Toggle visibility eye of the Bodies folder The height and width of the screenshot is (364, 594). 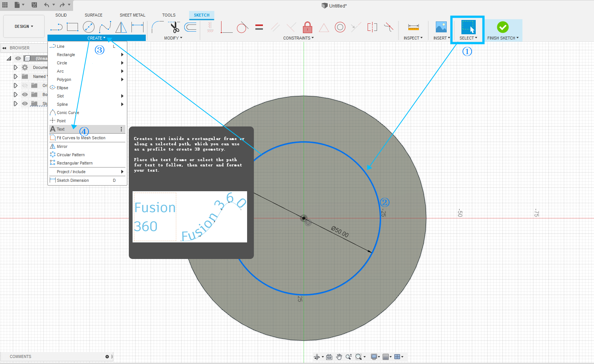point(25,94)
